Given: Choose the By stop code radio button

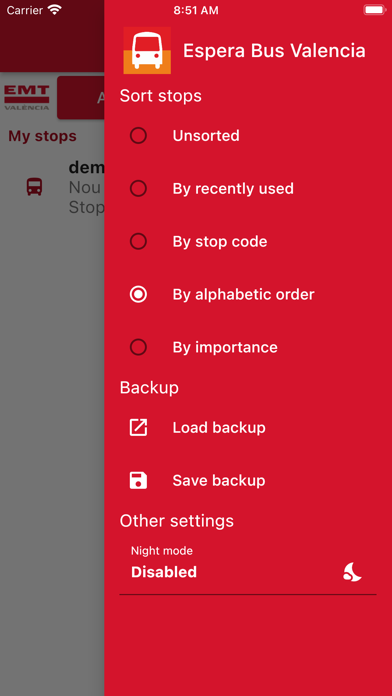Looking at the screenshot, I should 138,241.
